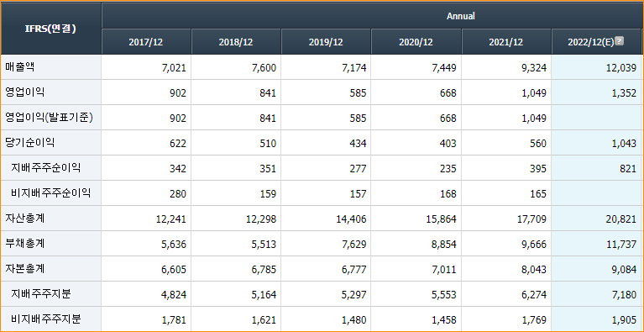Select the 부채총계 value 9,666
This screenshot has height=332, width=644.
(534, 245)
